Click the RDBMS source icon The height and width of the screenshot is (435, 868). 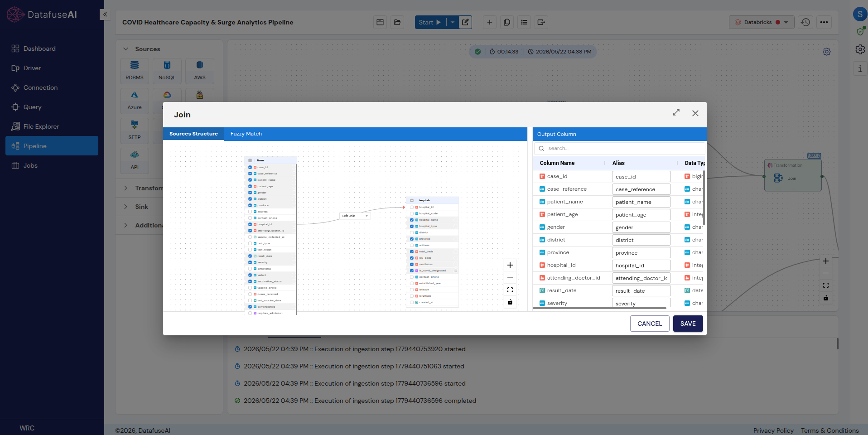[x=135, y=71]
